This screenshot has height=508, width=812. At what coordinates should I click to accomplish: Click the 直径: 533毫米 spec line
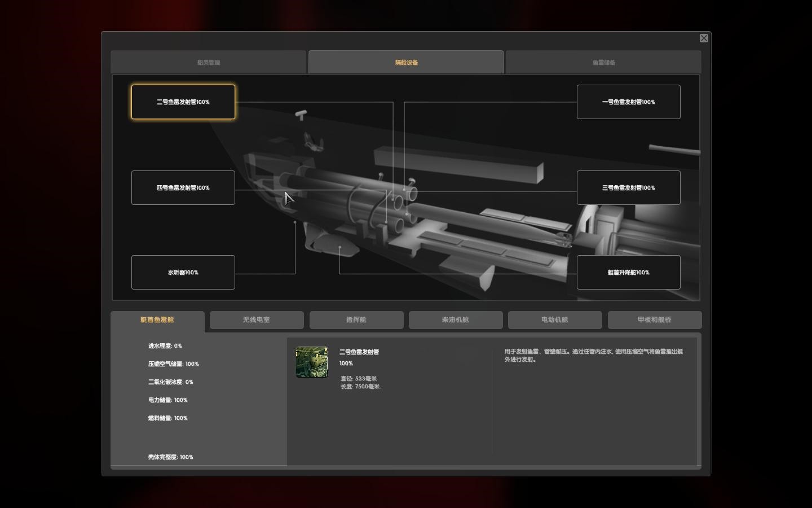tap(359, 379)
